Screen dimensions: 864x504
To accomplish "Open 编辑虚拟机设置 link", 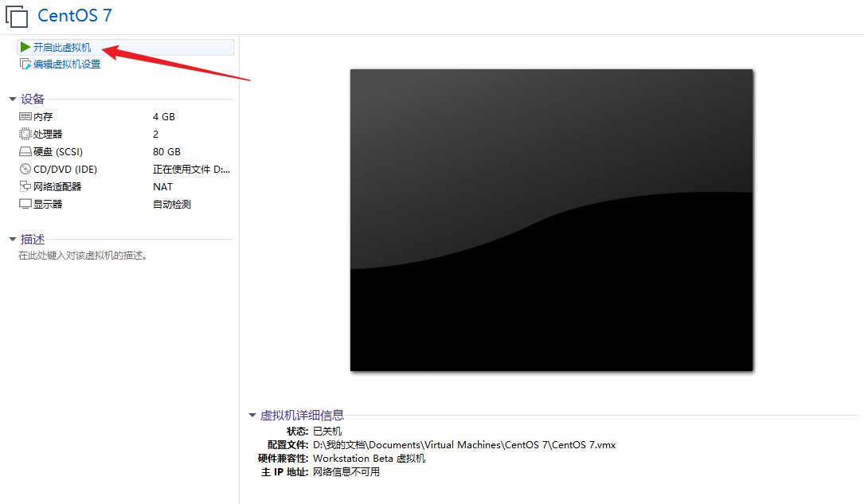I will pos(67,64).
